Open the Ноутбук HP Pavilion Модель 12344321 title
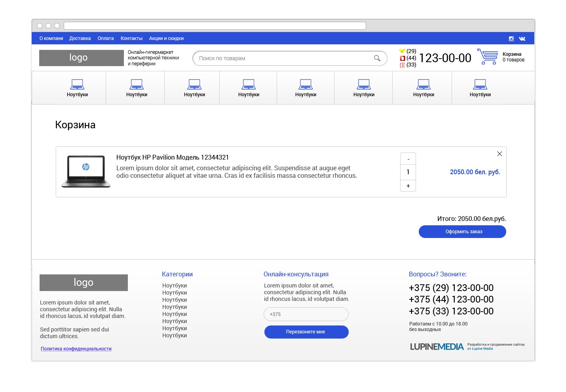 pyautogui.click(x=173, y=157)
